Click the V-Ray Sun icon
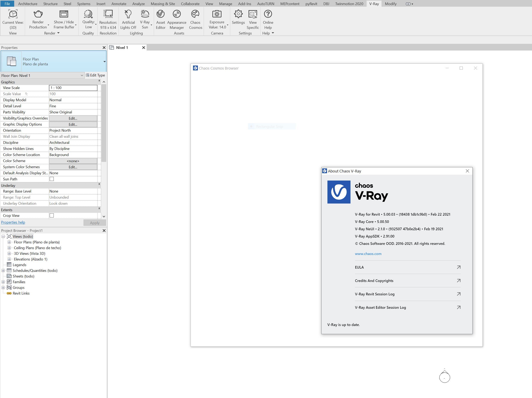The image size is (532, 398). [x=145, y=14]
